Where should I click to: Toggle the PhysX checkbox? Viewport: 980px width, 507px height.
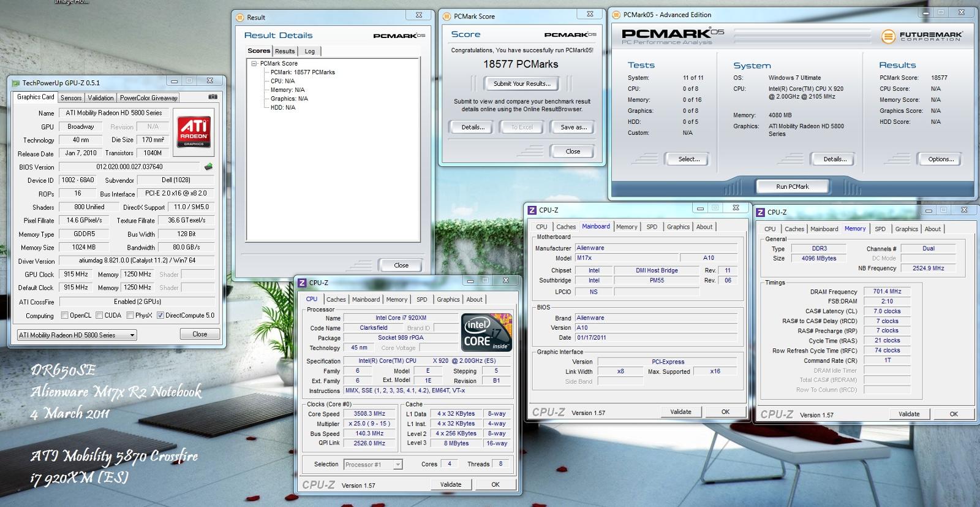(x=130, y=315)
